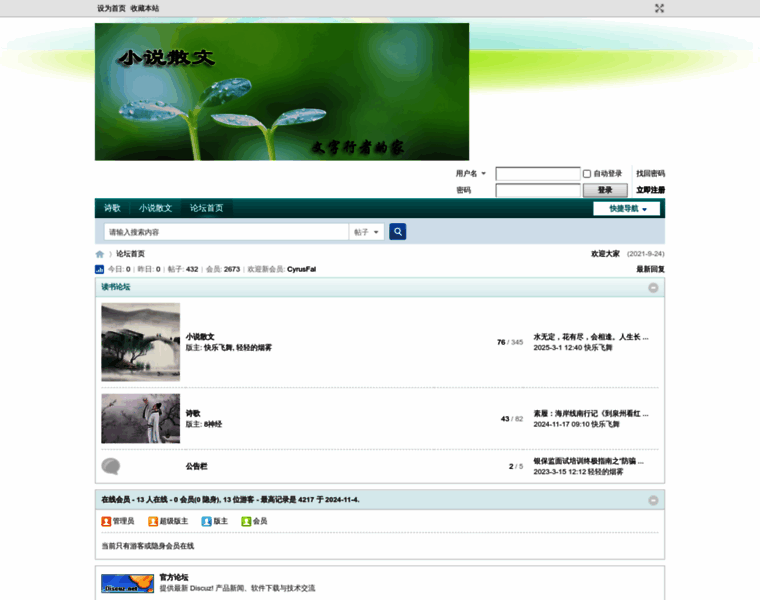Image resolution: width=760 pixels, height=600 pixels.
Task: Click the fullscreen toggle icon at top right
Action: 659,8
